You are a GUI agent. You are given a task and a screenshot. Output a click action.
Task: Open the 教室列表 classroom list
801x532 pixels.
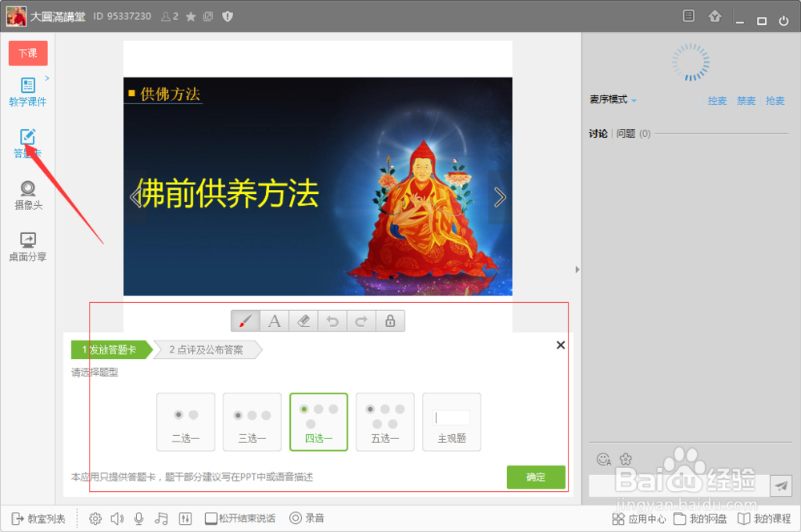[x=38, y=518]
